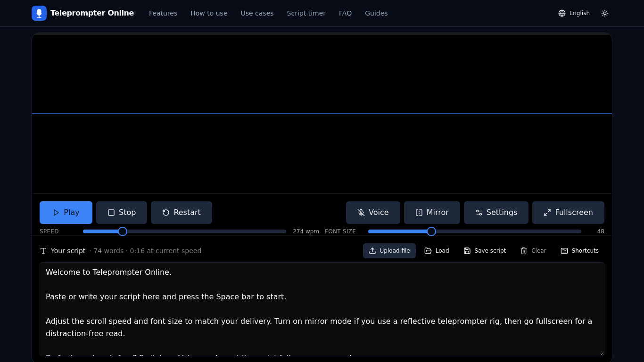Restart the script from the beginning

pos(182,213)
